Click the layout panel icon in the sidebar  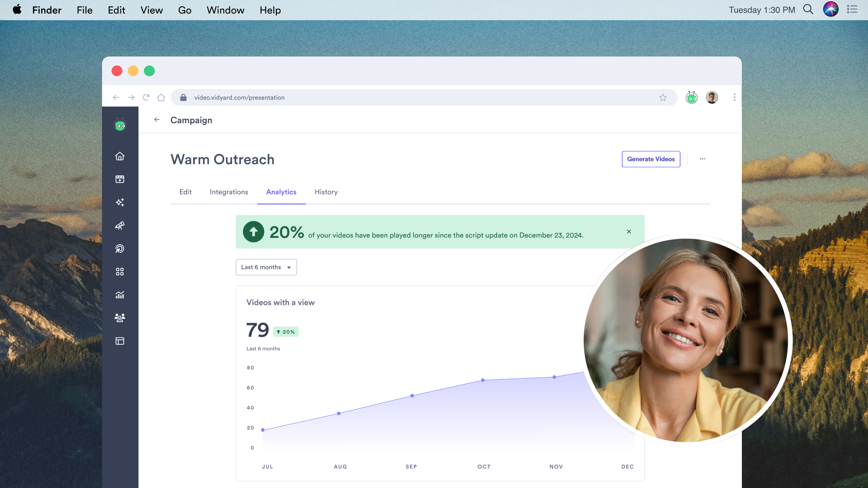[x=120, y=341]
